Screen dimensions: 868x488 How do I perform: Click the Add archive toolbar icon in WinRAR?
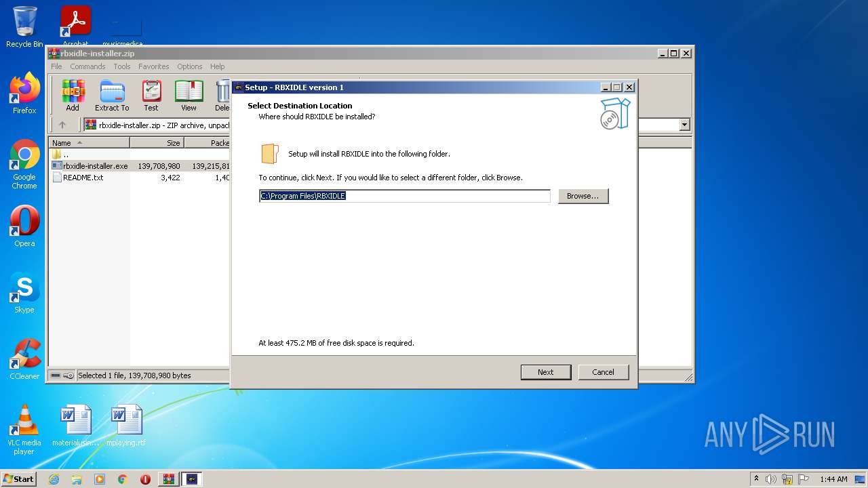(73, 96)
